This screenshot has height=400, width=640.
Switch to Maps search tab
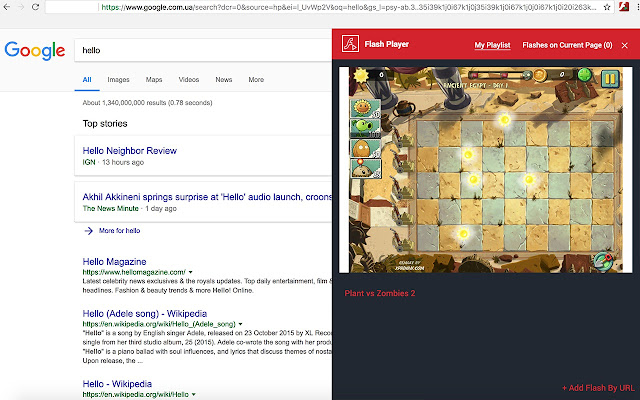(154, 80)
